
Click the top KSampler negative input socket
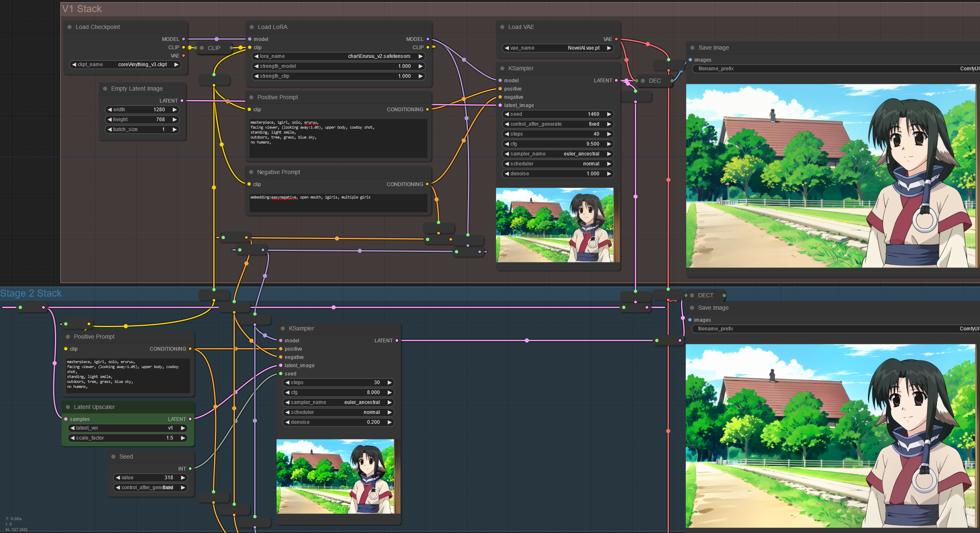coord(500,97)
